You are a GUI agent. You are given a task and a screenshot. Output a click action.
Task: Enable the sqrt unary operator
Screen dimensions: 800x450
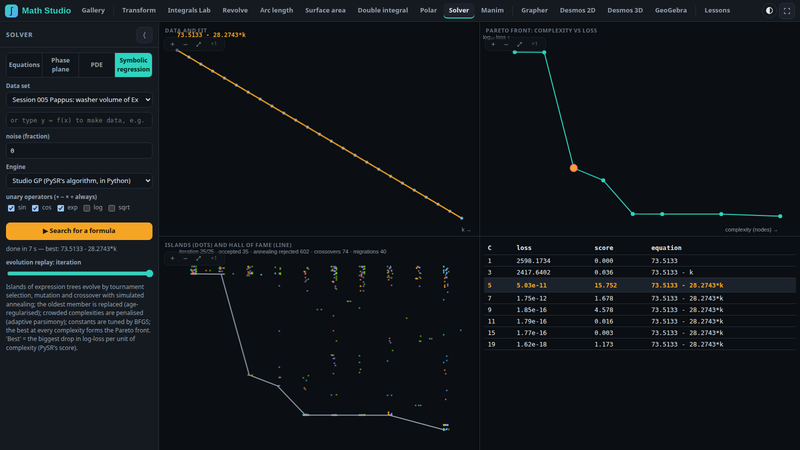click(x=112, y=208)
